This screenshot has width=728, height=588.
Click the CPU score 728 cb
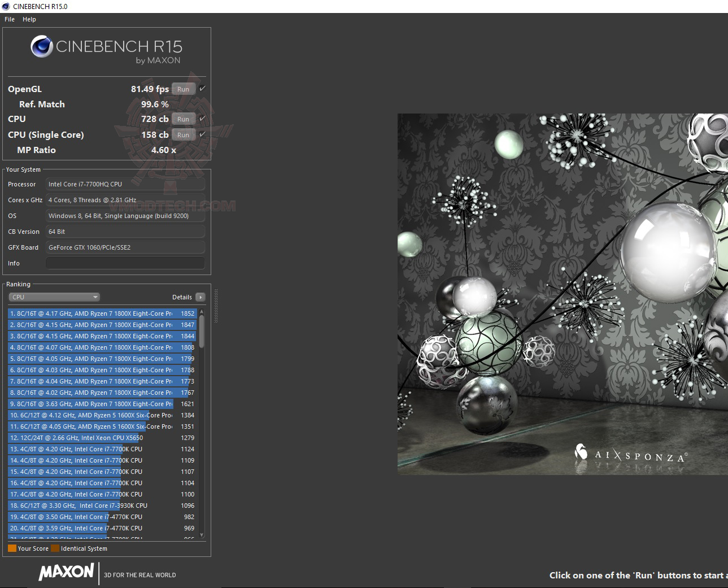155,119
